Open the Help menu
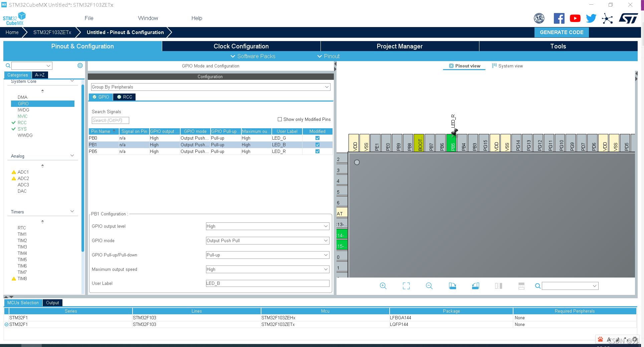 (197, 18)
